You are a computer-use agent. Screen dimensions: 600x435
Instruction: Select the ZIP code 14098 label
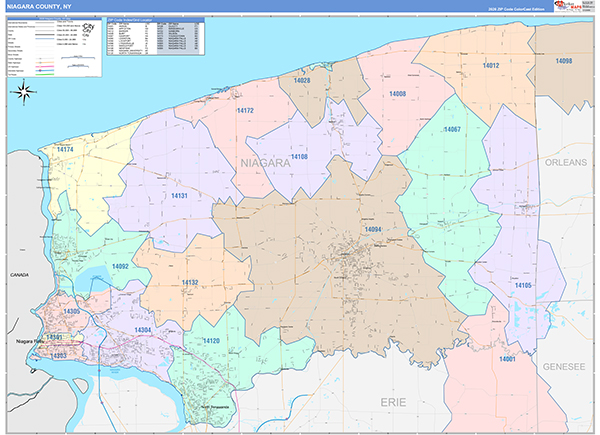click(564, 62)
